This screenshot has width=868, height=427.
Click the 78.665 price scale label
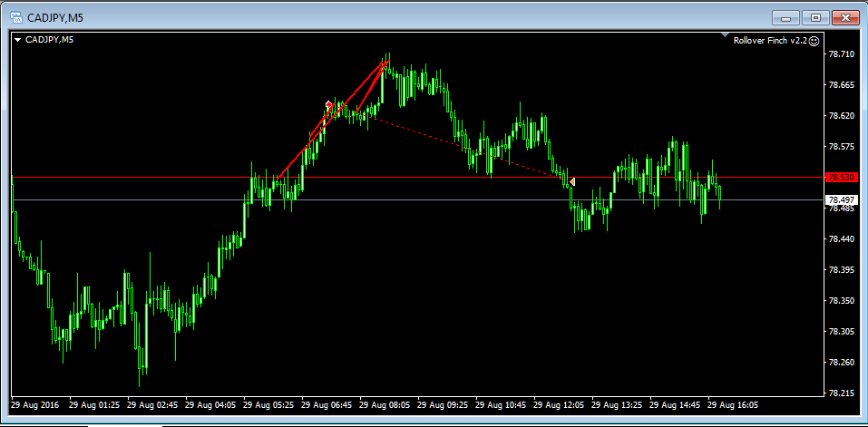click(840, 85)
